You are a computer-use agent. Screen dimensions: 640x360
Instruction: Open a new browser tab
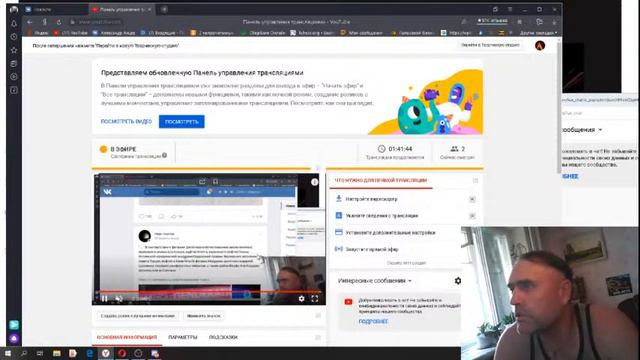[164, 9]
